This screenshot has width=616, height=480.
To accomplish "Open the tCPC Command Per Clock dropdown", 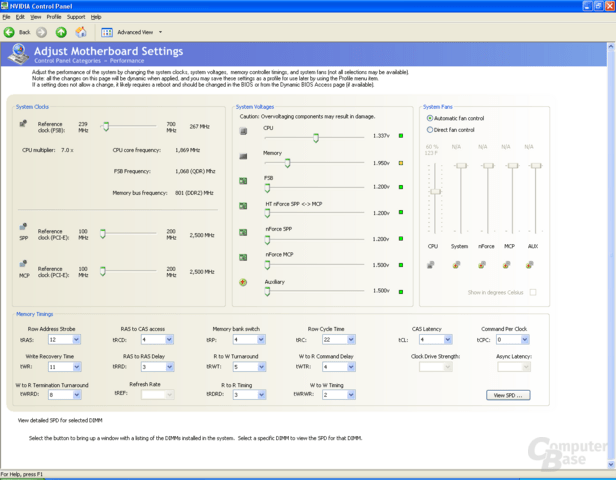I will coord(525,339).
